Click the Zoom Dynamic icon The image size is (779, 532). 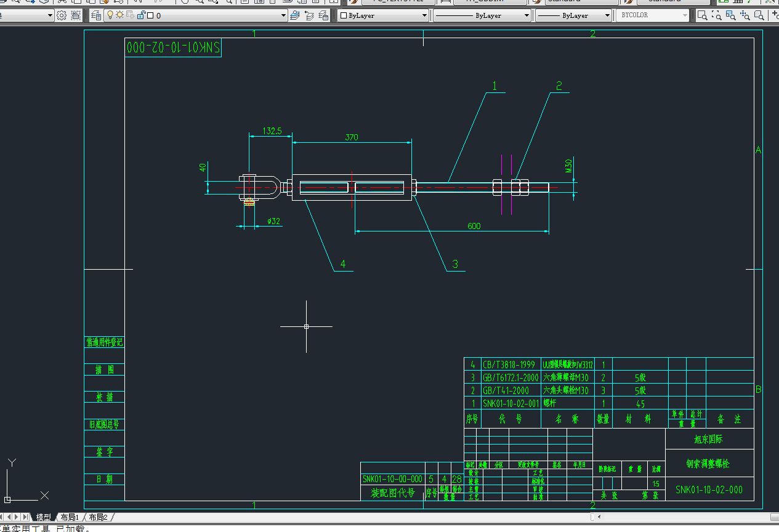point(716,15)
